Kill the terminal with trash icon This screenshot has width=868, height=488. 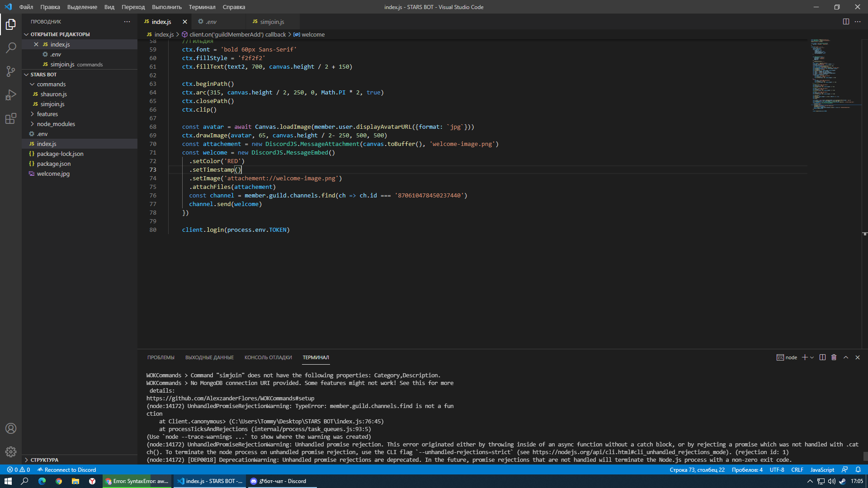834,357
